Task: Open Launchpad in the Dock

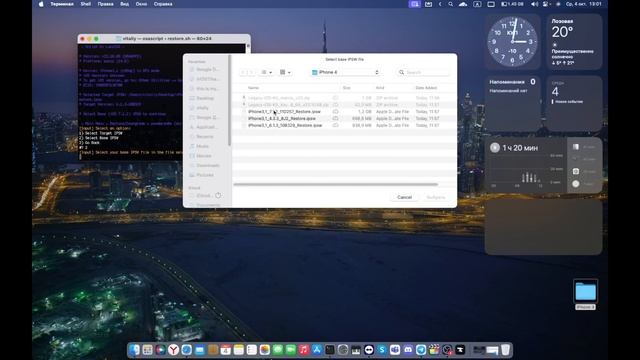Action: point(147,350)
